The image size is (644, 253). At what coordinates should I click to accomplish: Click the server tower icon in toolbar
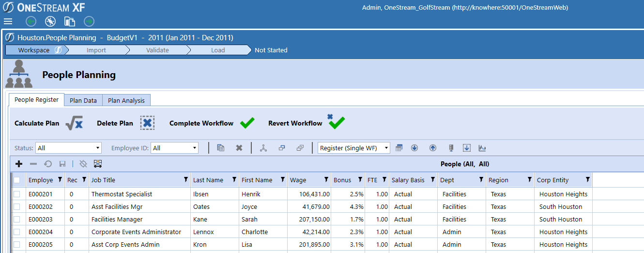pos(451,148)
